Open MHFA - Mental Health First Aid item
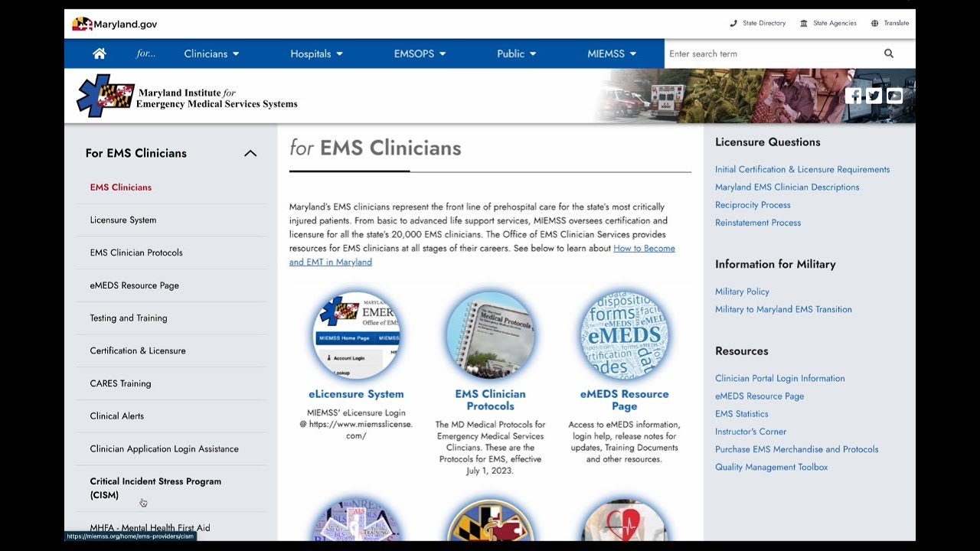 click(150, 528)
